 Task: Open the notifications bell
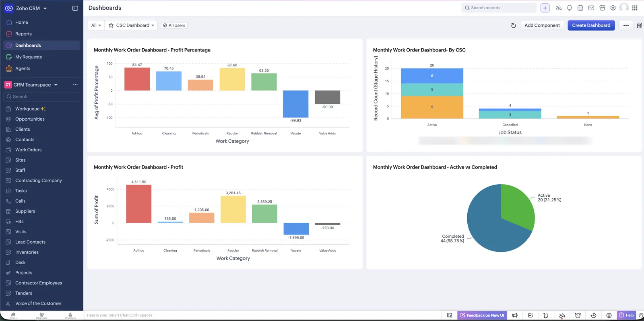570,8
